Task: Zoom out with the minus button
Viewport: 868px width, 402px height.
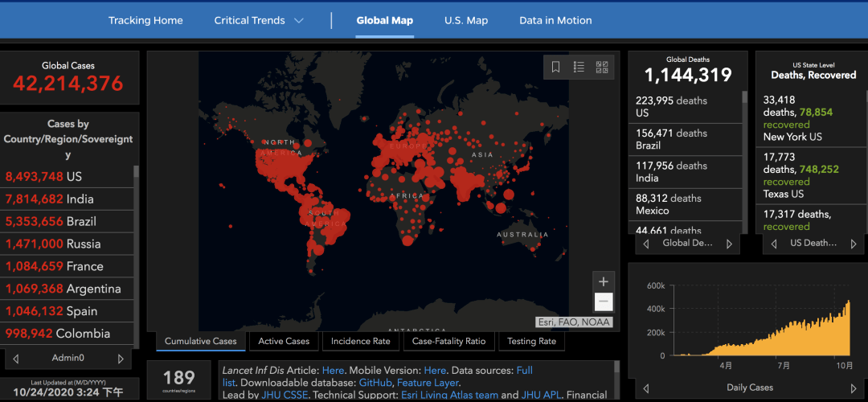Action: (x=604, y=301)
